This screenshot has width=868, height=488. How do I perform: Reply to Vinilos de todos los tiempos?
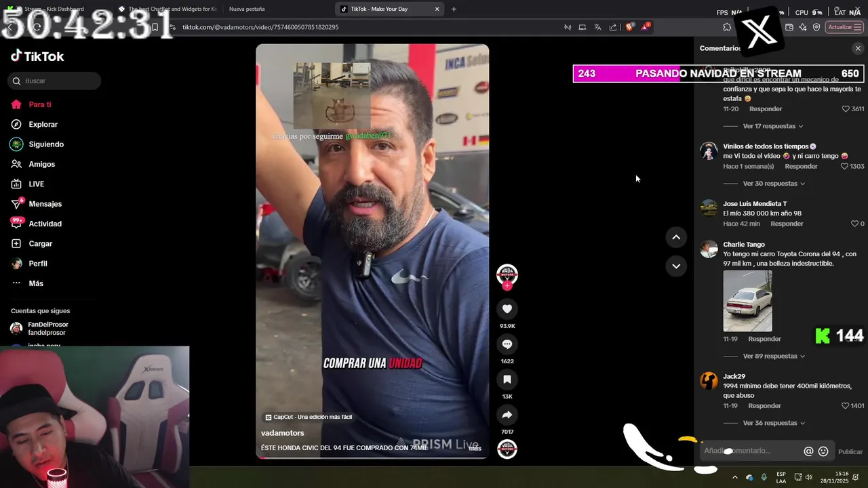pyautogui.click(x=801, y=166)
